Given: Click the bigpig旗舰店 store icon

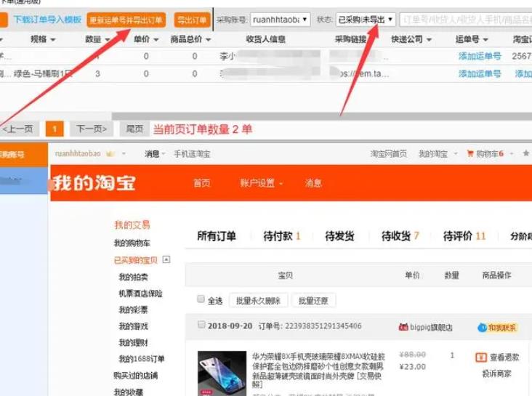Looking at the screenshot, I should tap(403, 328).
